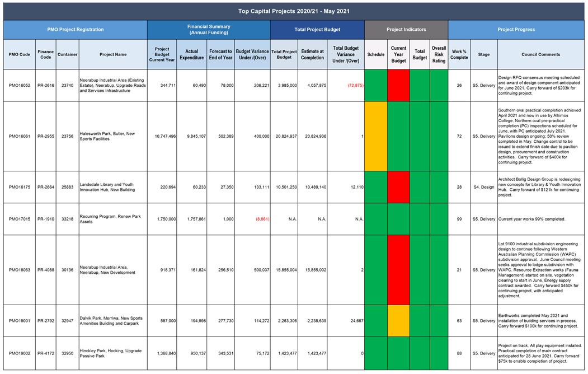This screenshot has width=588, height=374.
Task: Select the S4. Design stage cell
Action: coord(483,187)
